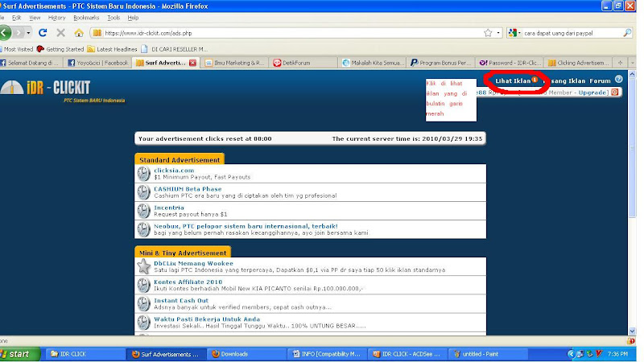
Task: Switch to the Makalah Kita Semua tab
Action: [x=373, y=63]
